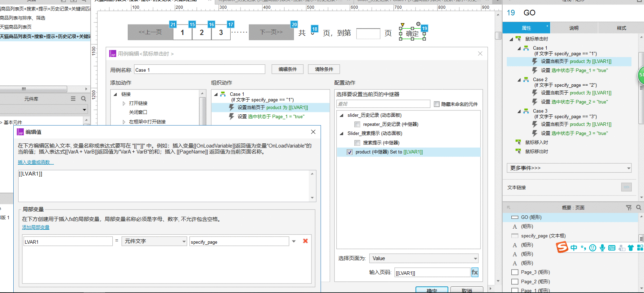644x293 pixels.
Task: Click the 清除条件 button
Action: click(x=324, y=69)
